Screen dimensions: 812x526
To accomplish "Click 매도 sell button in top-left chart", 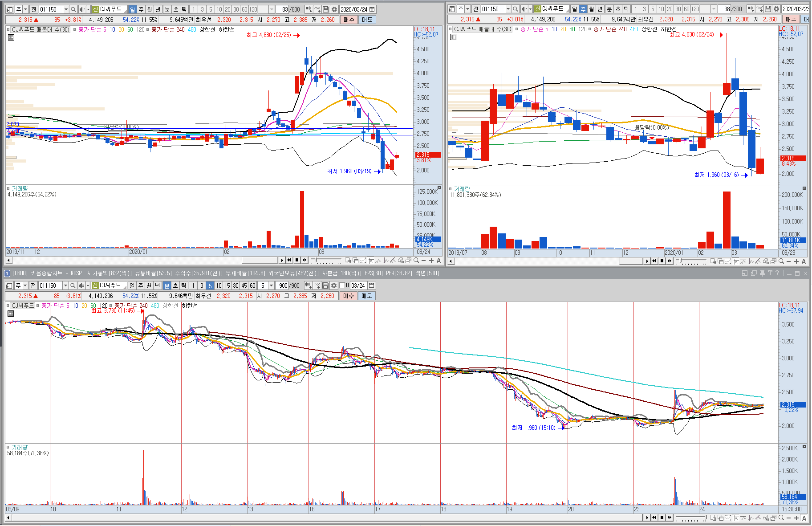I will [367, 20].
